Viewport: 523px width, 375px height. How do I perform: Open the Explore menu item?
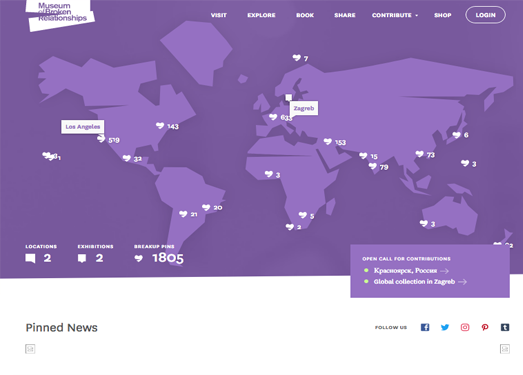click(261, 15)
